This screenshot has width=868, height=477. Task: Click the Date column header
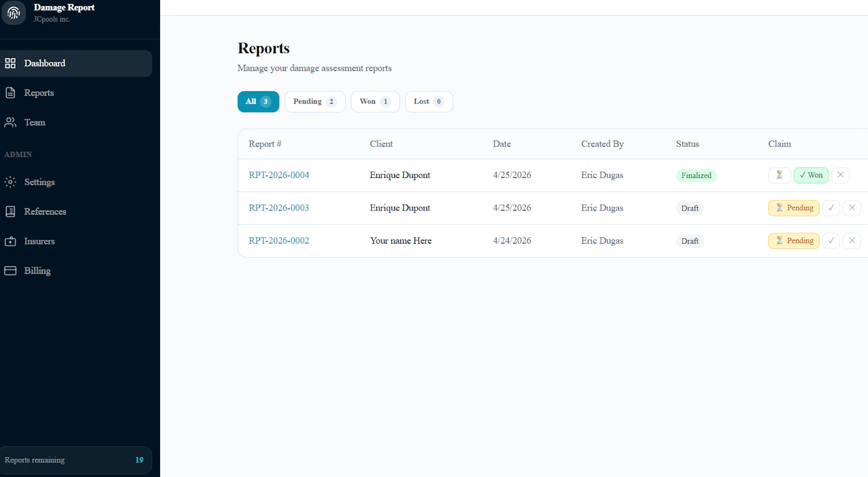tap(502, 144)
